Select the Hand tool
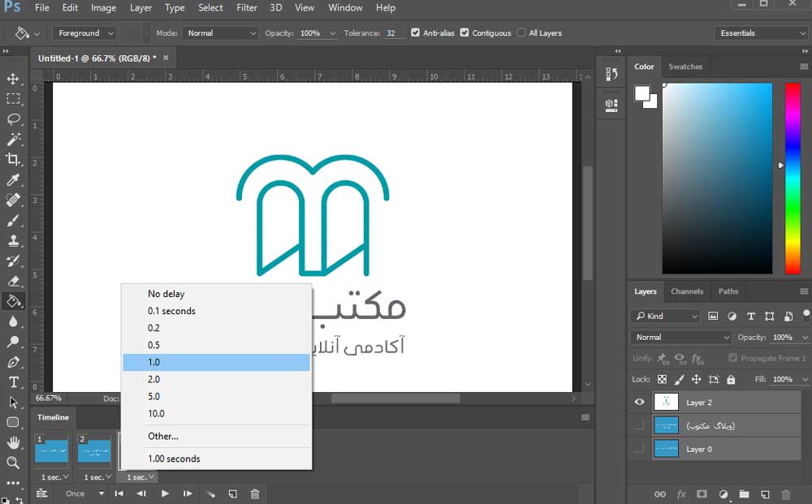 (x=13, y=442)
